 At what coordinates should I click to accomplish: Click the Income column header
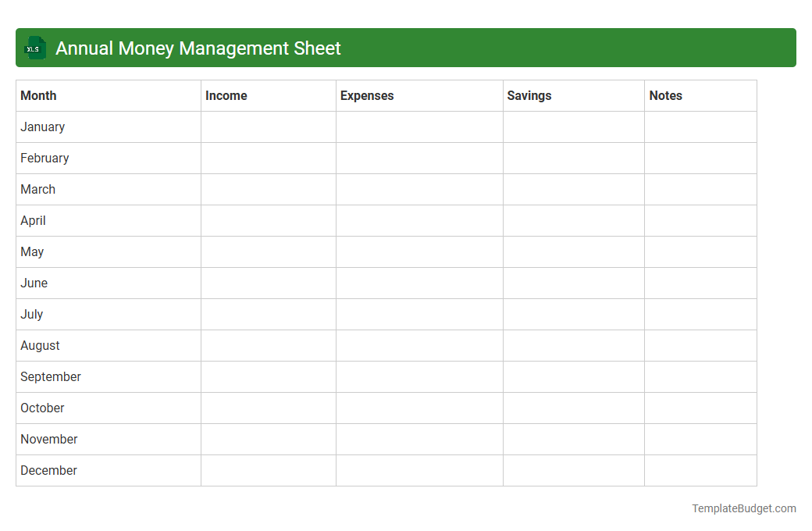pyautogui.click(x=226, y=95)
